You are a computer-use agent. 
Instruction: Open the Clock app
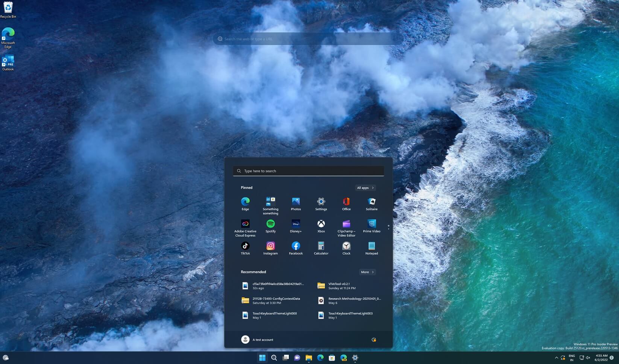tap(346, 246)
